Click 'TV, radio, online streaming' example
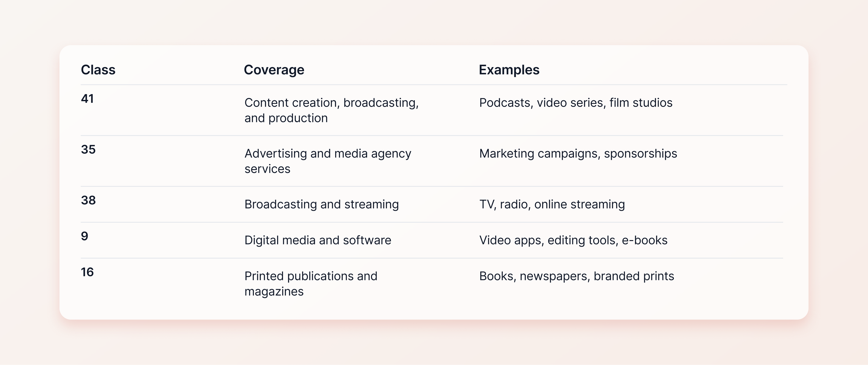 click(x=552, y=204)
